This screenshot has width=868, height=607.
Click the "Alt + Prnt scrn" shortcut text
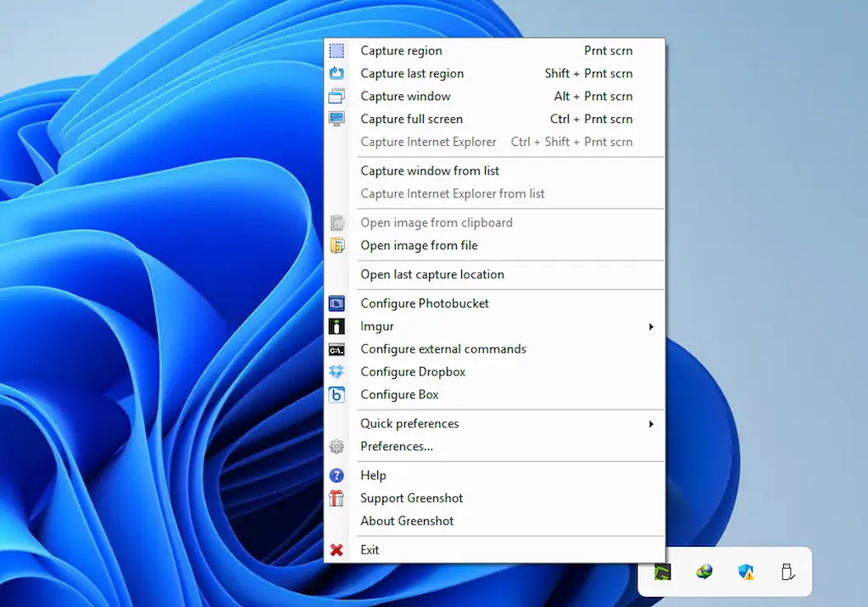pos(593,96)
